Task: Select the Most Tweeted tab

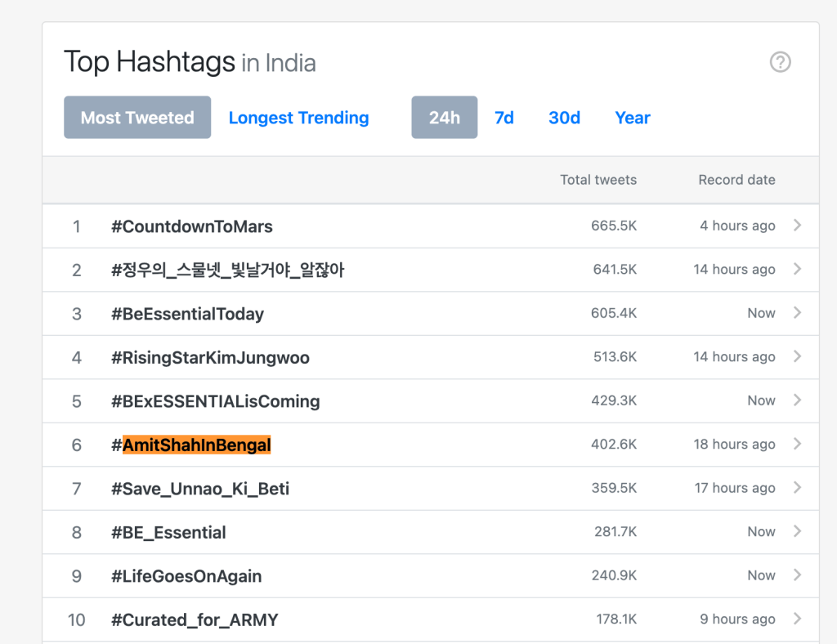Action: click(137, 118)
